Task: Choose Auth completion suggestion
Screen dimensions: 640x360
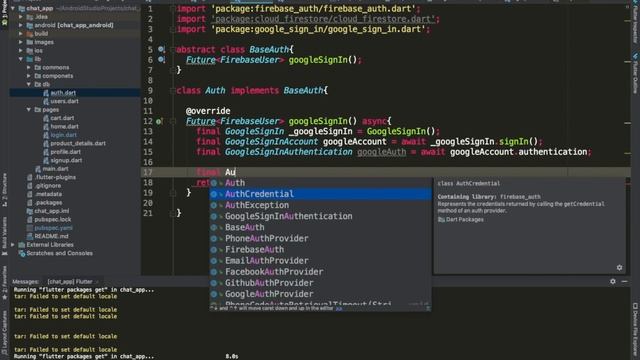Action: tap(320, 183)
